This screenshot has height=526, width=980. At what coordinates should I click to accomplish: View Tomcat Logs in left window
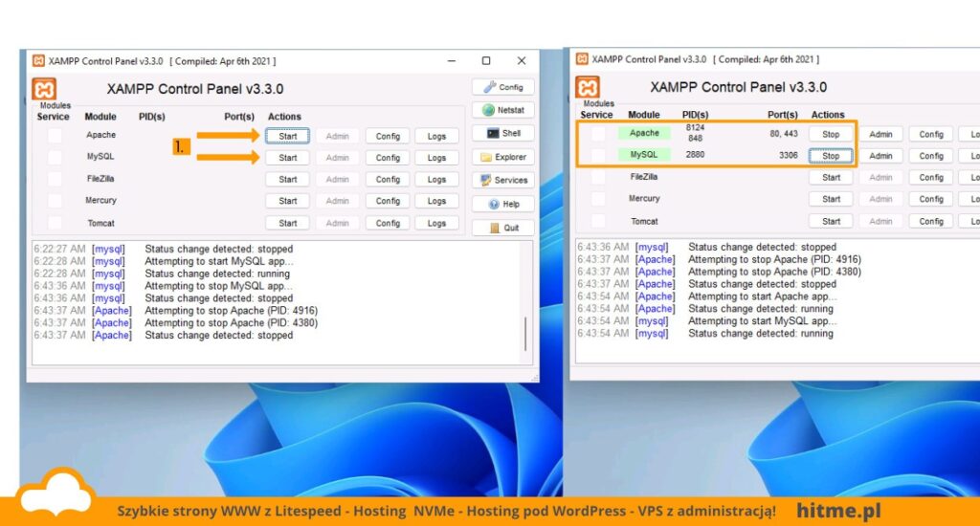tap(436, 223)
